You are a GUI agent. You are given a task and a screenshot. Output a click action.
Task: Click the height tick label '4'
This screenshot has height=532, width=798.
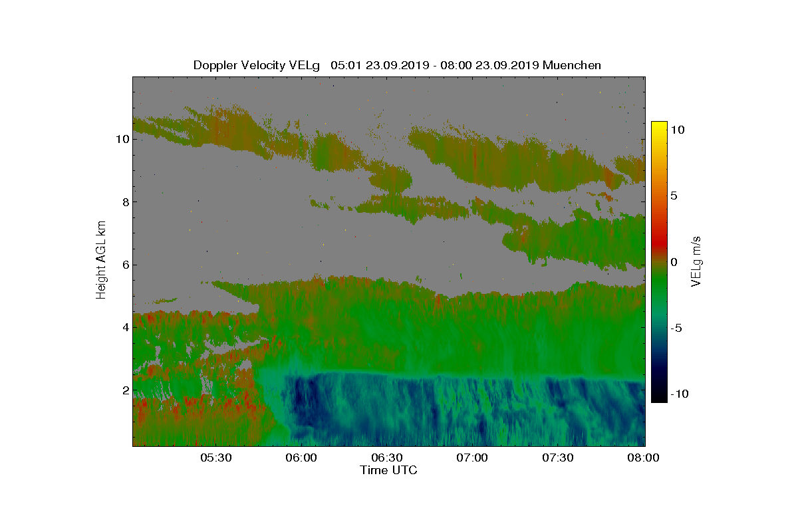124,327
